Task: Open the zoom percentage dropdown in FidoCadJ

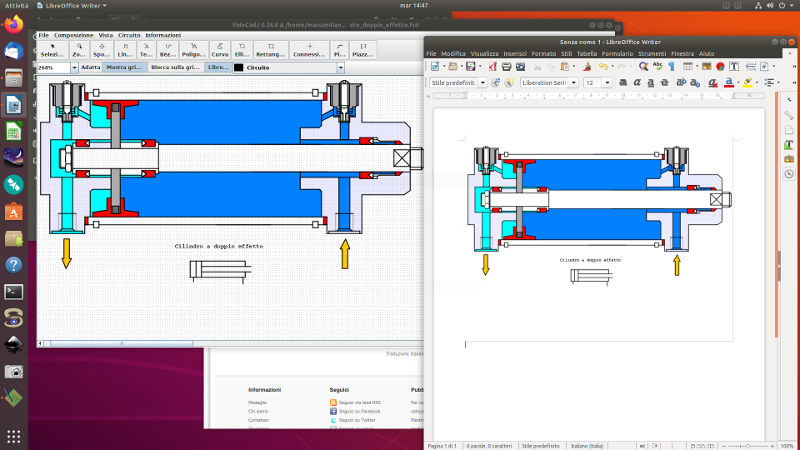Action: coord(75,67)
